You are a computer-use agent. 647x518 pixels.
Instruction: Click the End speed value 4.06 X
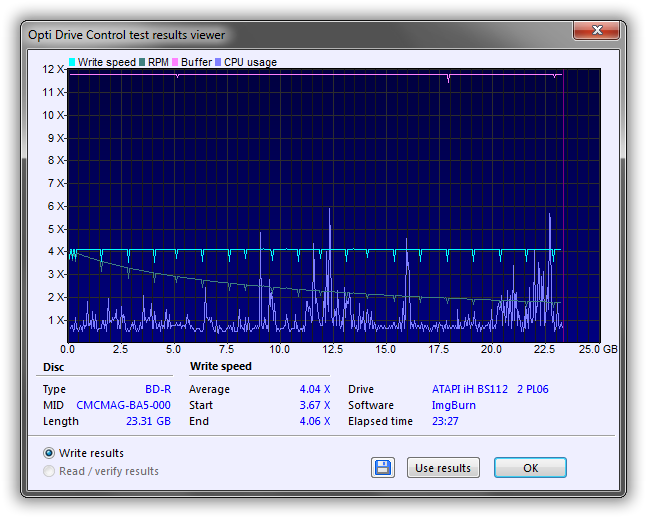[315, 421]
